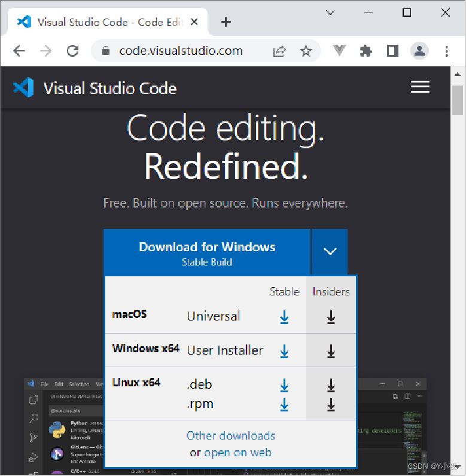Click the share page icon in address bar
This screenshot has width=466, height=476.
(x=279, y=51)
